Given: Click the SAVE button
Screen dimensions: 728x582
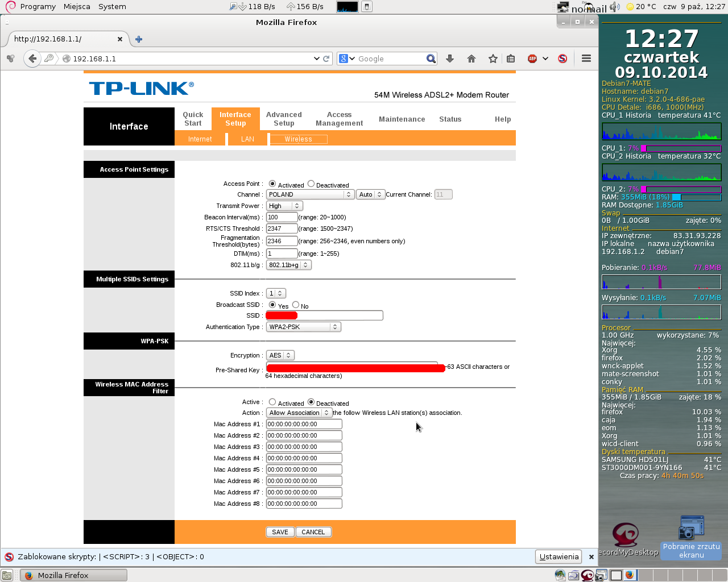Looking at the screenshot, I should click(x=280, y=532).
